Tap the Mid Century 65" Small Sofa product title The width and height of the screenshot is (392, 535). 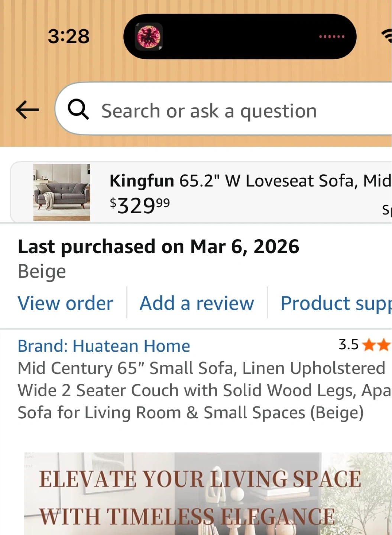pyautogui.click(x=201, y=390)
